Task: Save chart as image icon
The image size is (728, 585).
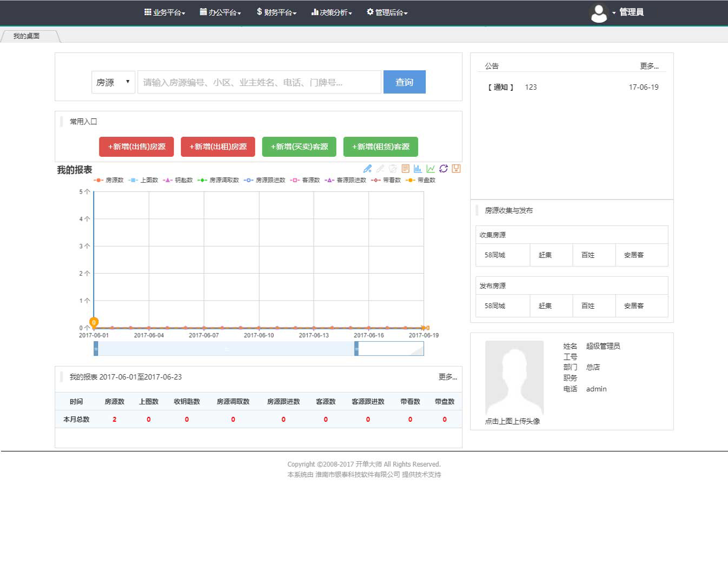Action: tap(456, 169)
